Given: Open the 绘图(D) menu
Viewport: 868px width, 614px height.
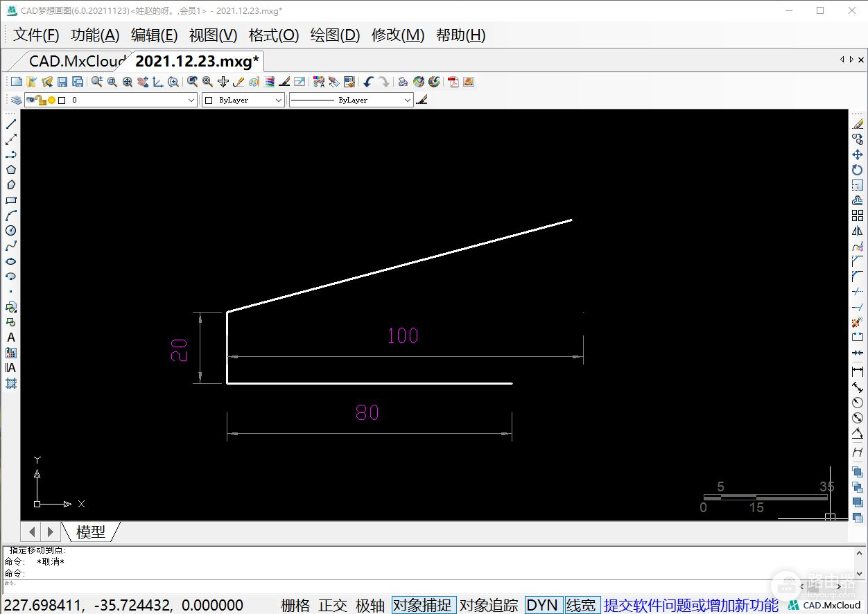Looking at the screenshot, I should (x=335, y=35).
